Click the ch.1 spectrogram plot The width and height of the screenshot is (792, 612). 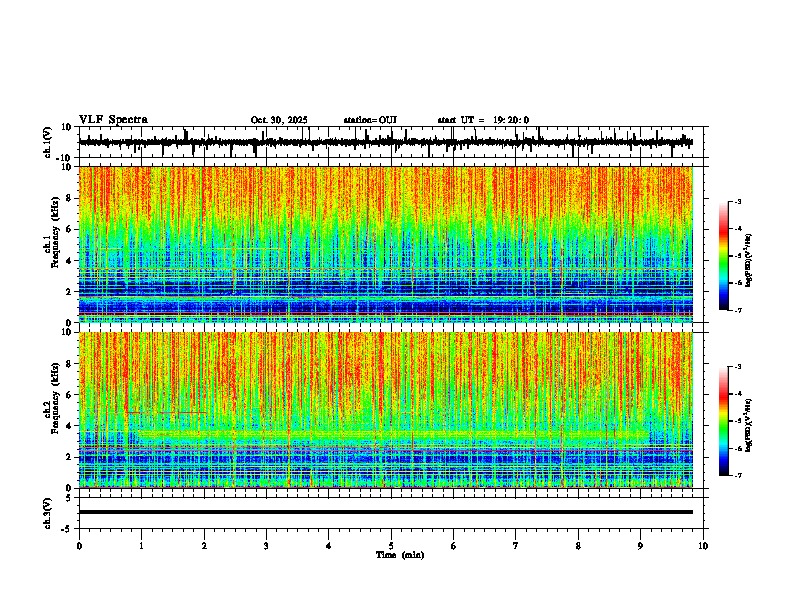click(386, 244)
